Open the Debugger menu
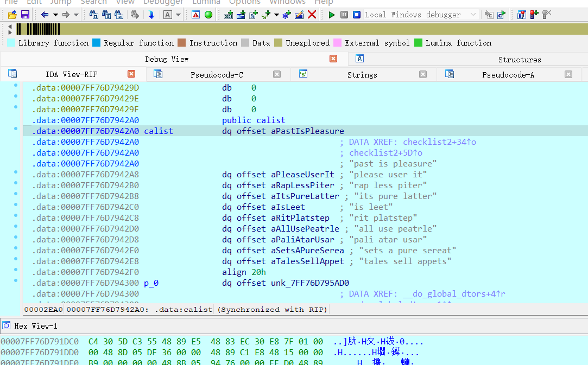 click(x=163, y=2)
